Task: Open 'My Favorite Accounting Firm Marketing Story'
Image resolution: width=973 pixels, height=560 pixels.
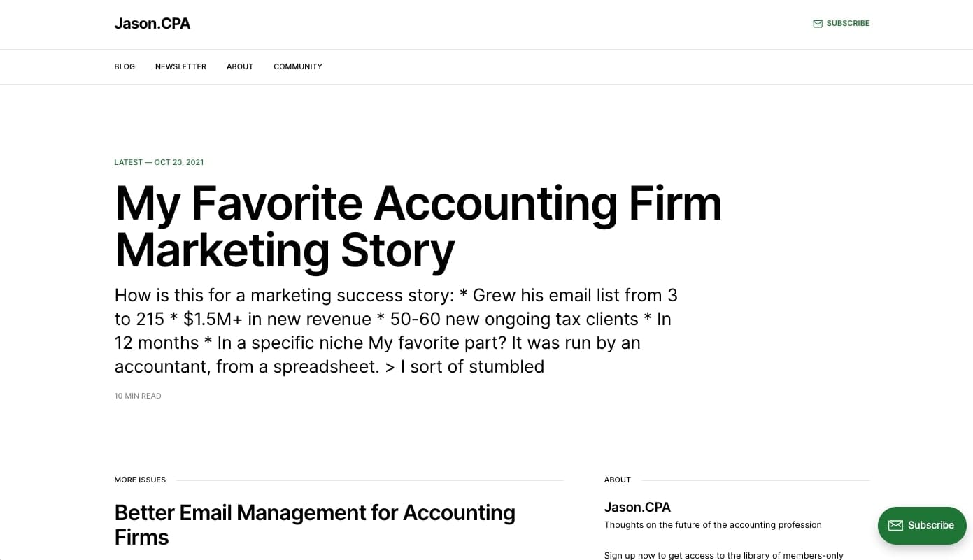Action: (x=418, y=227)
